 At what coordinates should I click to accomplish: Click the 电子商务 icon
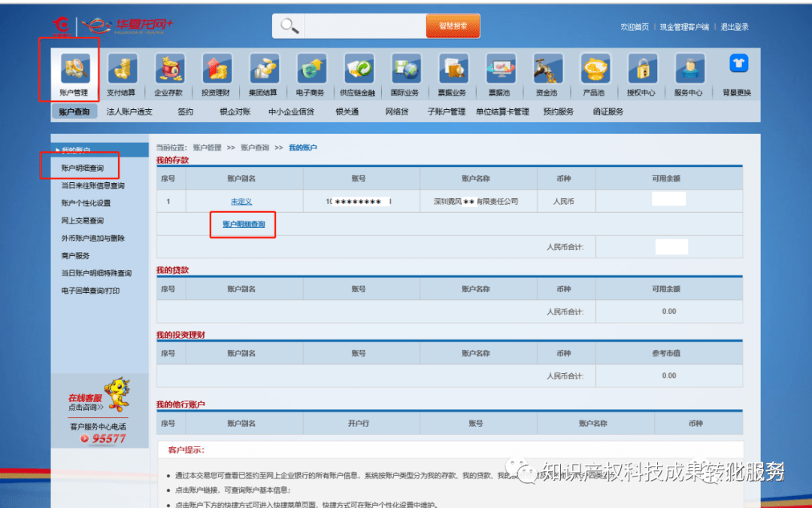click(x=311, y=74)
